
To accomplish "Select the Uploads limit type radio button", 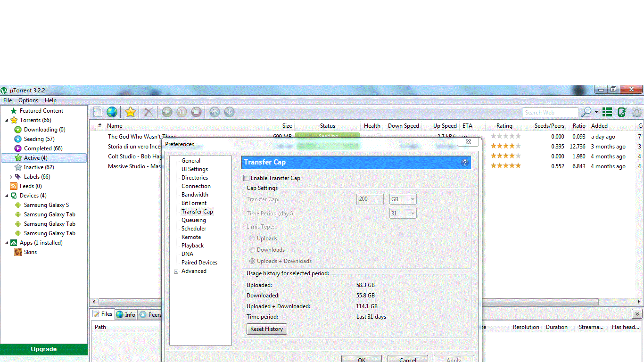I will point(252,239).
